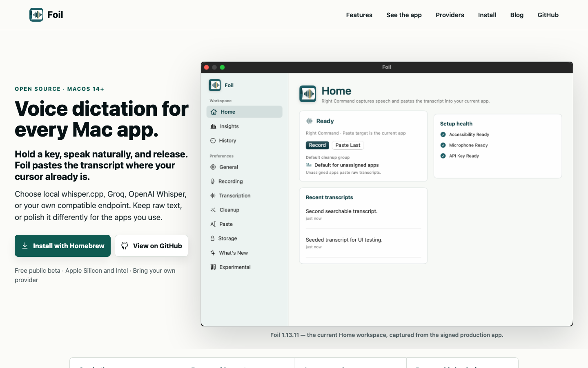Select the Home house icon in the sidebar
This screenshot has height=368, width=588.
[214, 112]
